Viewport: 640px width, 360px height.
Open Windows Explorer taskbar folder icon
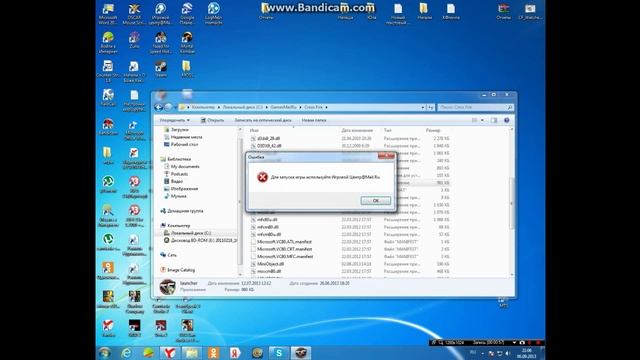point(191,353)
